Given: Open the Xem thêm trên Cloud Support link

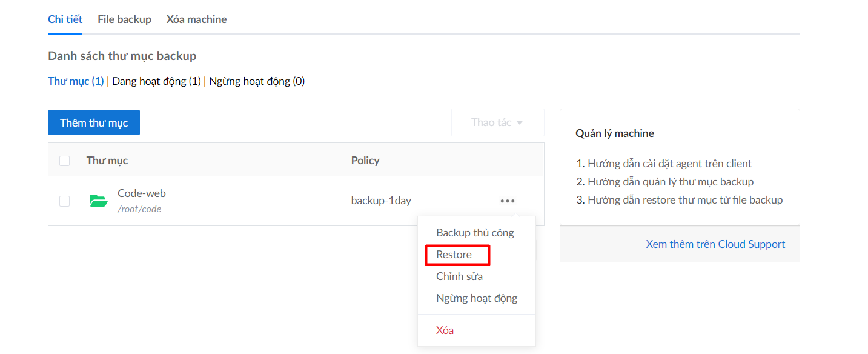Looking at the screenshot, I should [715, 244].
